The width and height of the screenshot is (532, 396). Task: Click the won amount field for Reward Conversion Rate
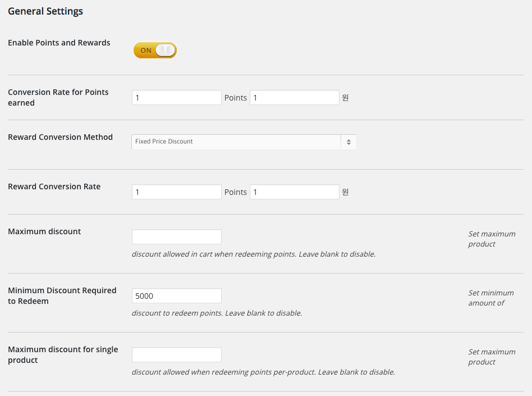coord(295,192)
